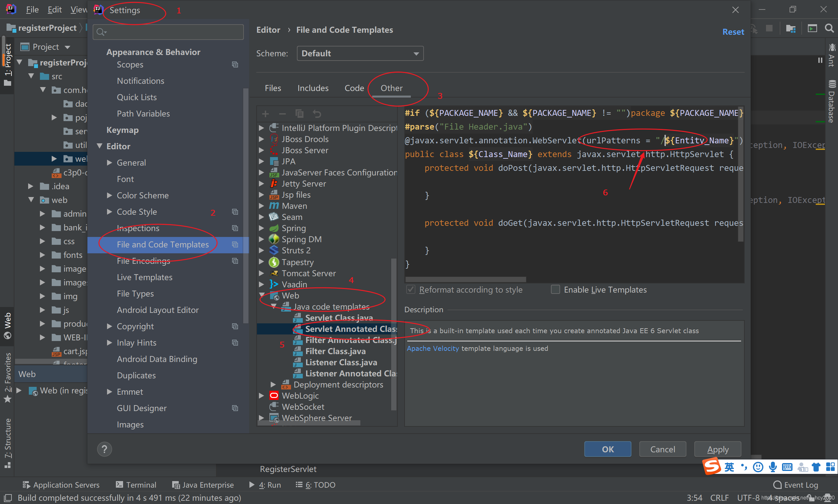Switch to the Code tab
Viewport: 838px width, 504px height.
tap(354, 88)
